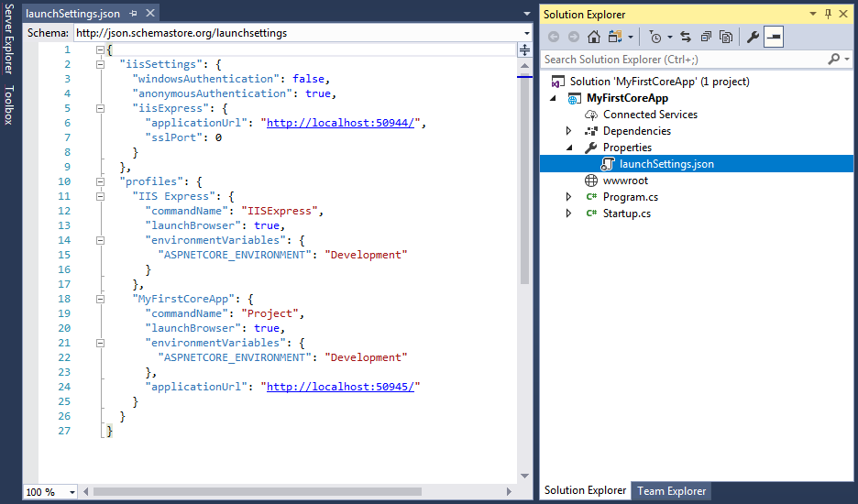Click the wwwroot globe icon
Viewport: 858px width, 504px height.
click(x=591, y=181)
